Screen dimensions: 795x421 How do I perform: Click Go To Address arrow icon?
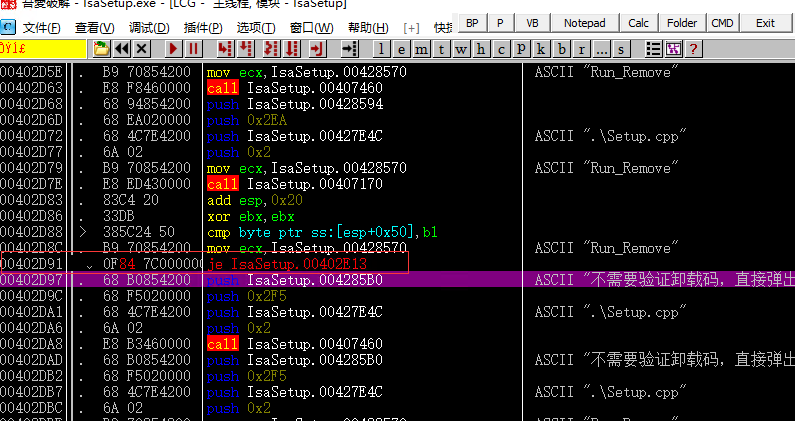[349, 49]
